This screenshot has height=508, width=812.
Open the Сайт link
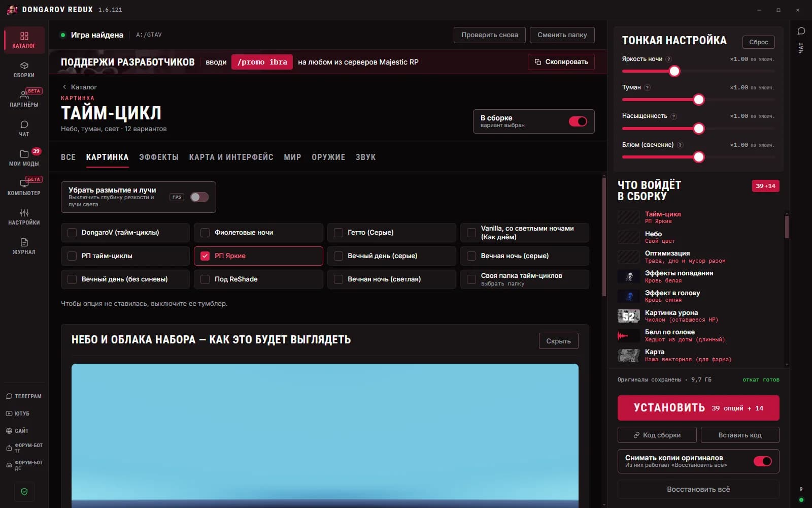coord(24,431)
